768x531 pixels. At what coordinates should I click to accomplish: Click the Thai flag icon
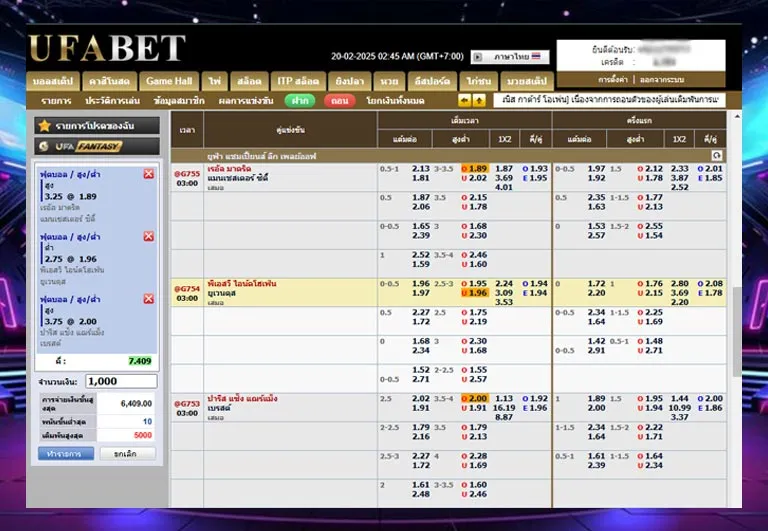[x=536, y=56]
